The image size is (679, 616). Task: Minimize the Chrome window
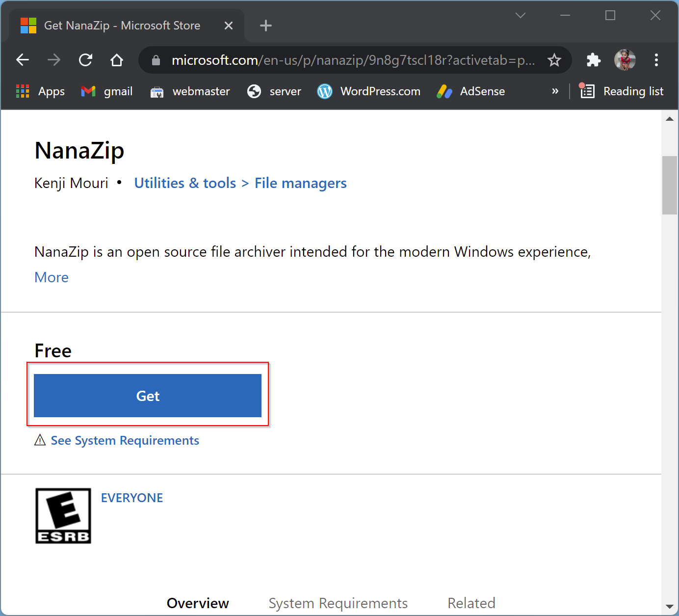click(x=565, y=15)
